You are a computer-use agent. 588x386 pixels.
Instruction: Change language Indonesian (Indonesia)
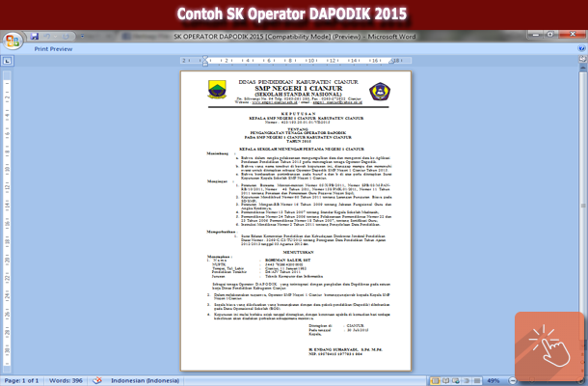coord(146,381)
